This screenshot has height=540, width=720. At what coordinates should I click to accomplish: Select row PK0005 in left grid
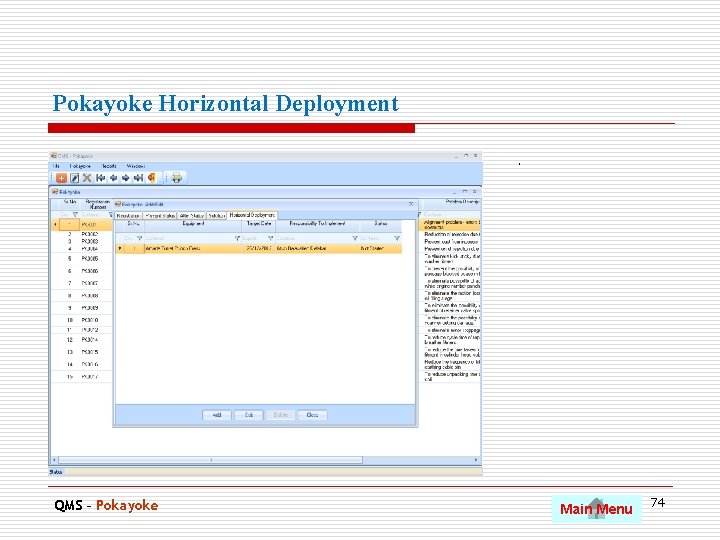point(82,259)
